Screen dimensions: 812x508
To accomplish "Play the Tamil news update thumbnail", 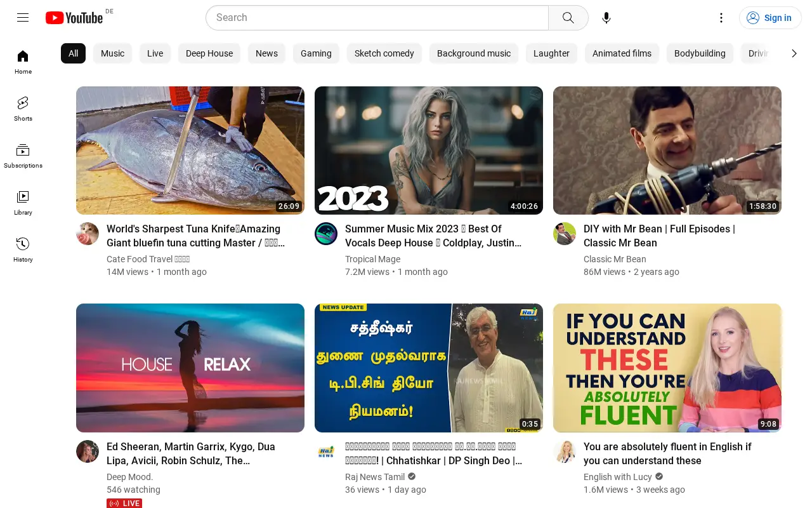I will click(429, 368).
